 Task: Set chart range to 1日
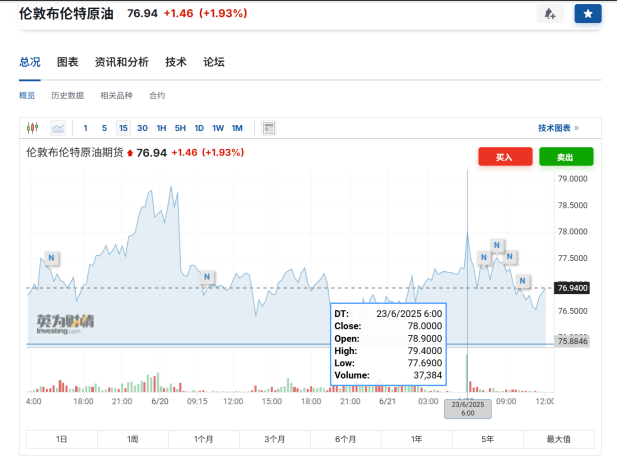[x=62, y=439]
